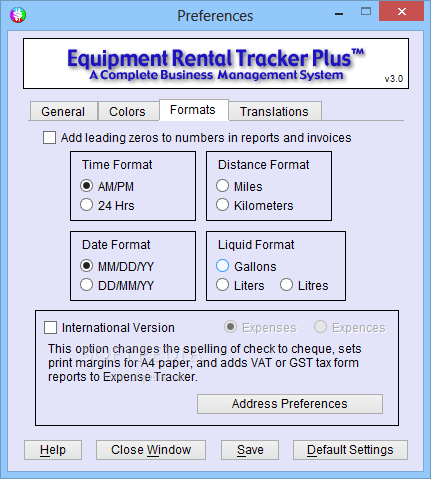Open the General tab
431x479 pixels.
(x=63, y=111)
